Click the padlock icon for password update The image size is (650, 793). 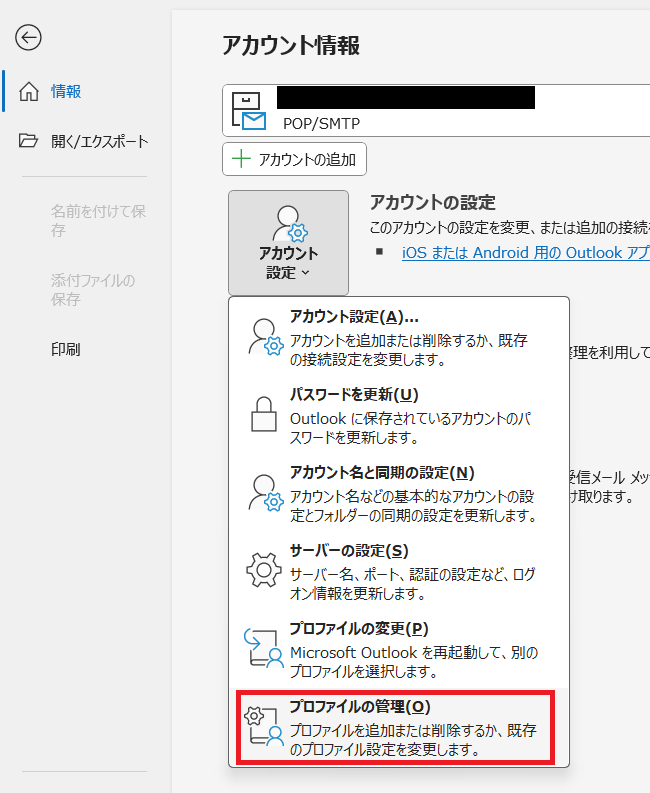click(x=264, y=414)
